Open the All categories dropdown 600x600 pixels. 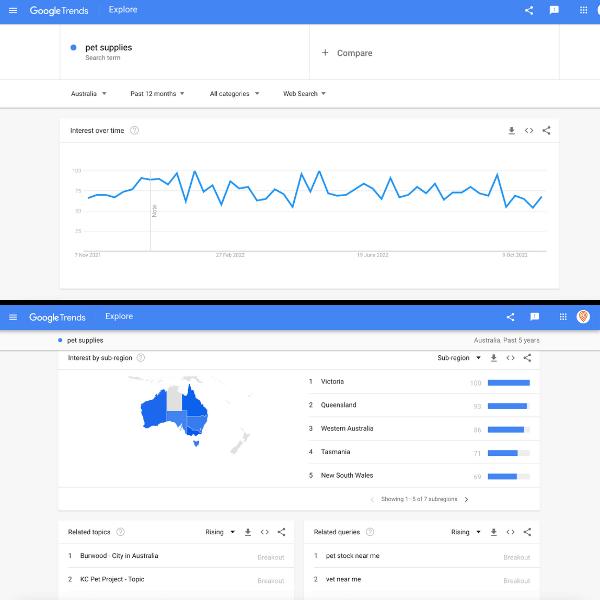(x=234, y=94)
